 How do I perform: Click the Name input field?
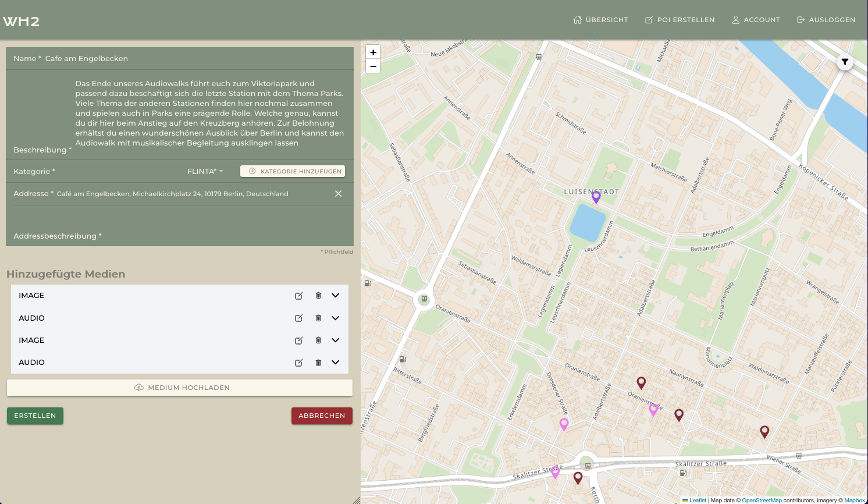pos(198,58)
